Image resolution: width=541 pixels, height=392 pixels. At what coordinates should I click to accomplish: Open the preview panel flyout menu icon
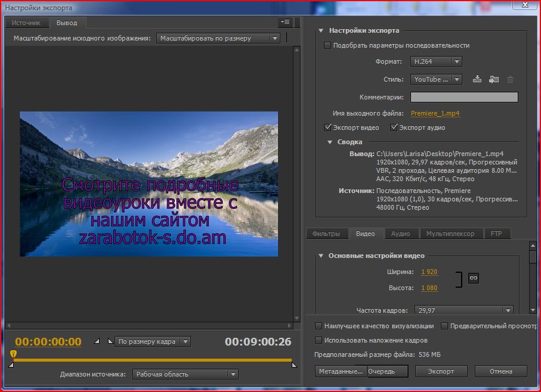[285, 22]
